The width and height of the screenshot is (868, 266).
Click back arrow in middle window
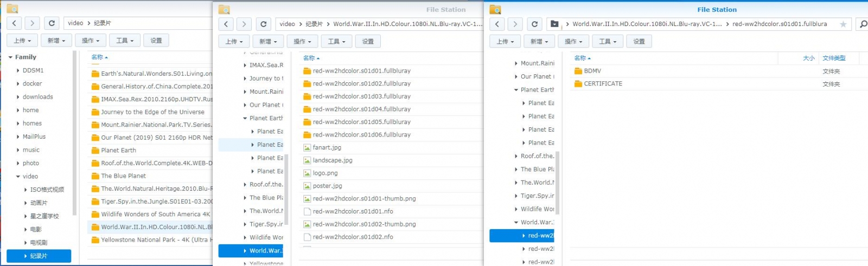[x=226, y=24]
